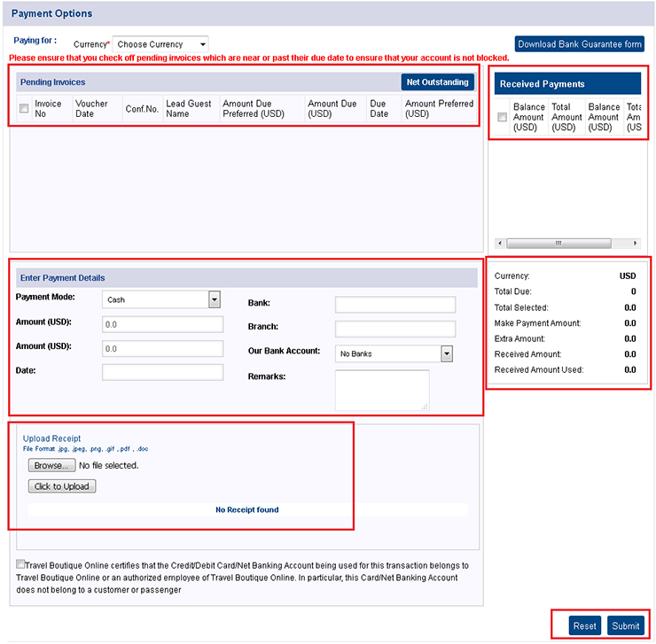Tick the Travel Boutique Online certification checkbox
Viewport: 656px width, 644px height.
[x=20, y=565]
